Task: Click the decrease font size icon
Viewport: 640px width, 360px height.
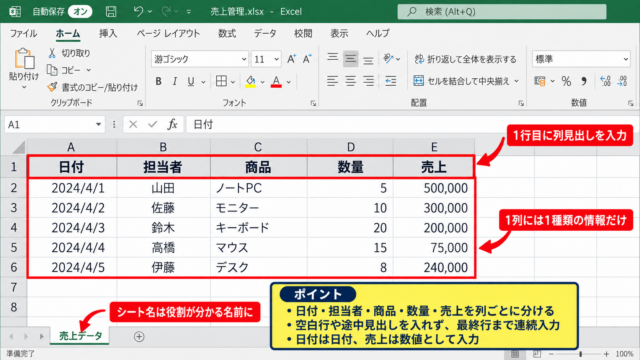Action: click(307, 59)
